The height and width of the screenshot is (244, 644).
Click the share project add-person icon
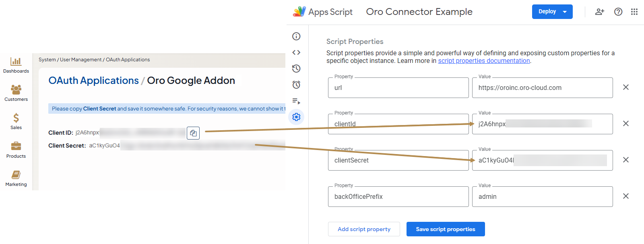click(x=599, y=12)
